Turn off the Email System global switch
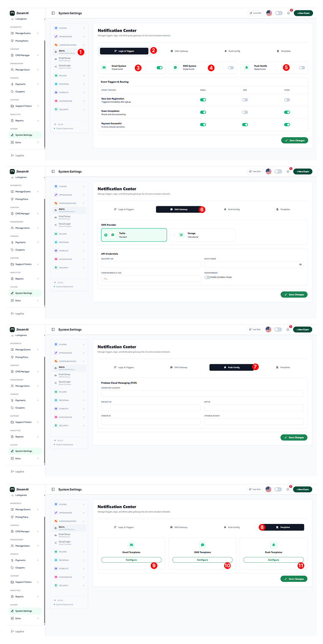 tap(159, 68)
